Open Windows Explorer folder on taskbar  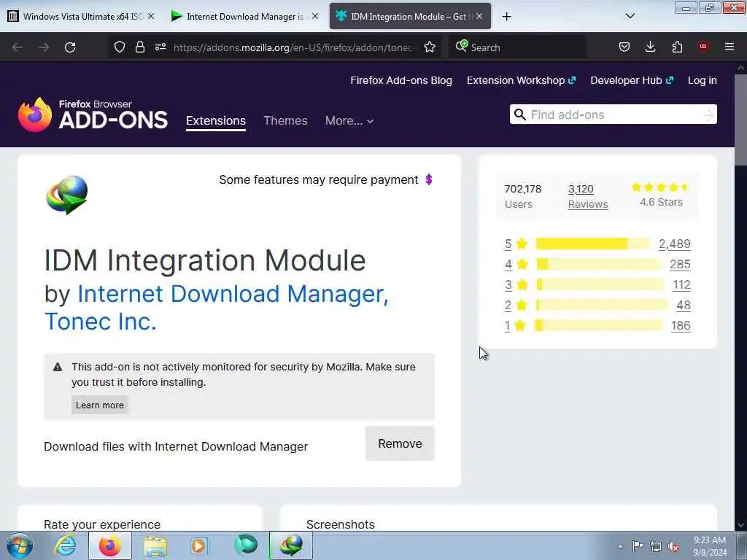click(x=155, y=545)
